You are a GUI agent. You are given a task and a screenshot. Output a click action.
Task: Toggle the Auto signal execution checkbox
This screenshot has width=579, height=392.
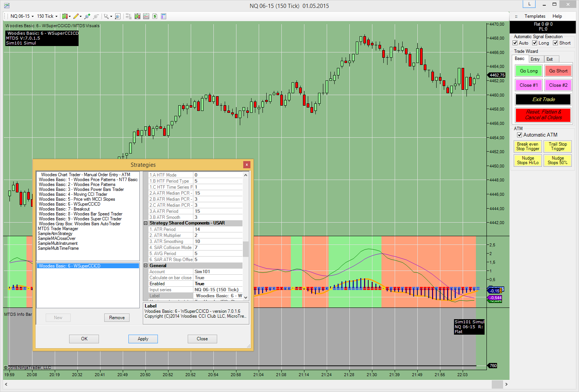point(515,43)
